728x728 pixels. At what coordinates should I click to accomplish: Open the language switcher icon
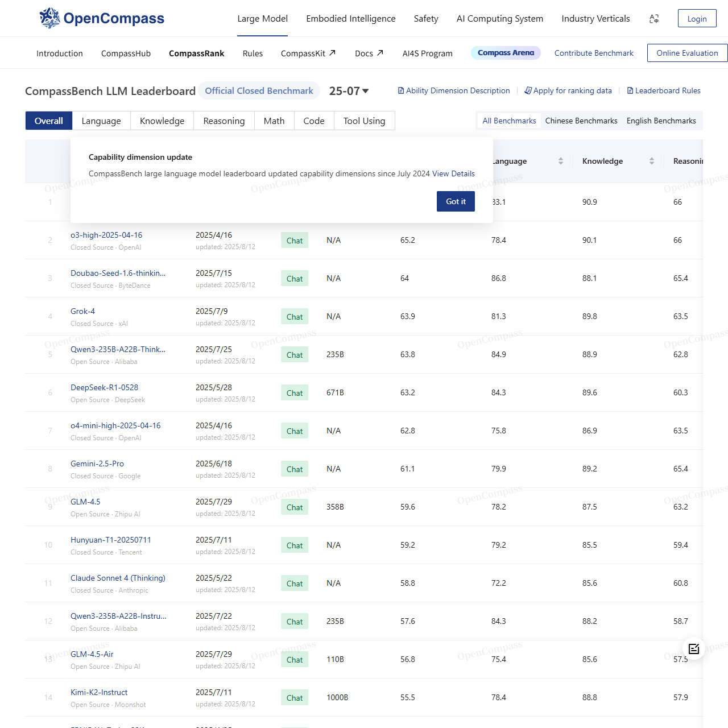tap(654, 18)
